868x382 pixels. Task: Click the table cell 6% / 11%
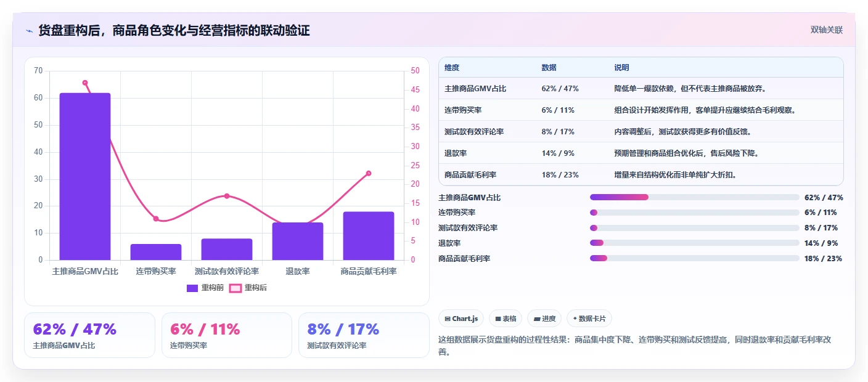tap(558, 110)
